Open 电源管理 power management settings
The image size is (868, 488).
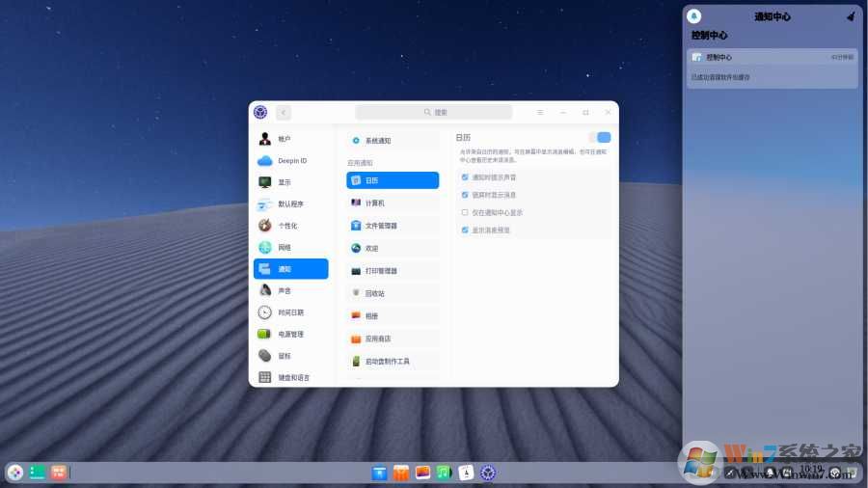click(x=290, y=335)
